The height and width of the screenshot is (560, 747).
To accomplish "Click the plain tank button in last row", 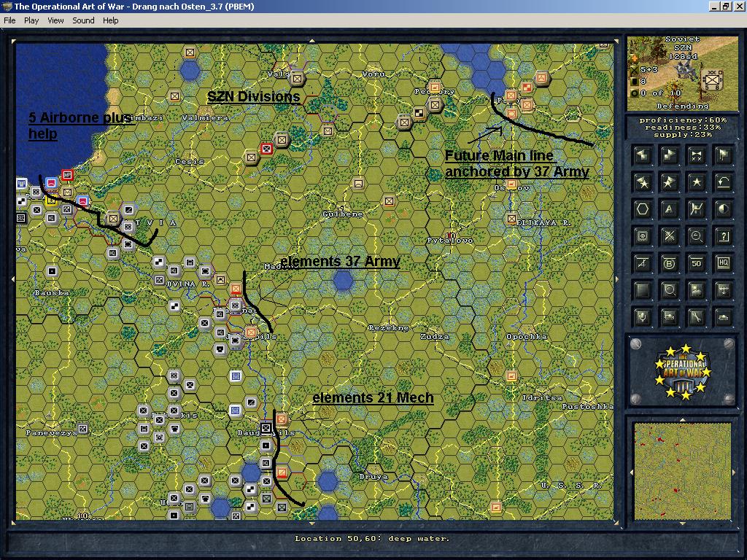I will [723, 317].
